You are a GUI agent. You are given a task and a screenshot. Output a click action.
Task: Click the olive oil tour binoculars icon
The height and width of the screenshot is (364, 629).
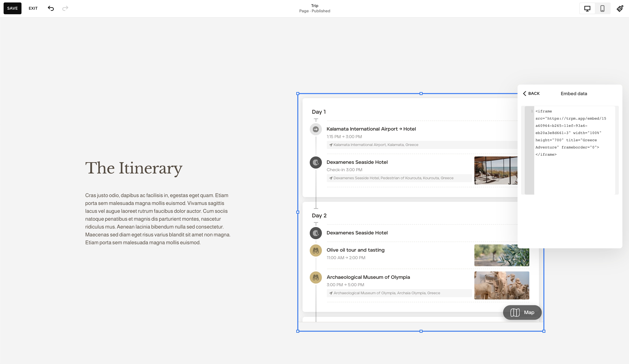click(x=316, y=250)
